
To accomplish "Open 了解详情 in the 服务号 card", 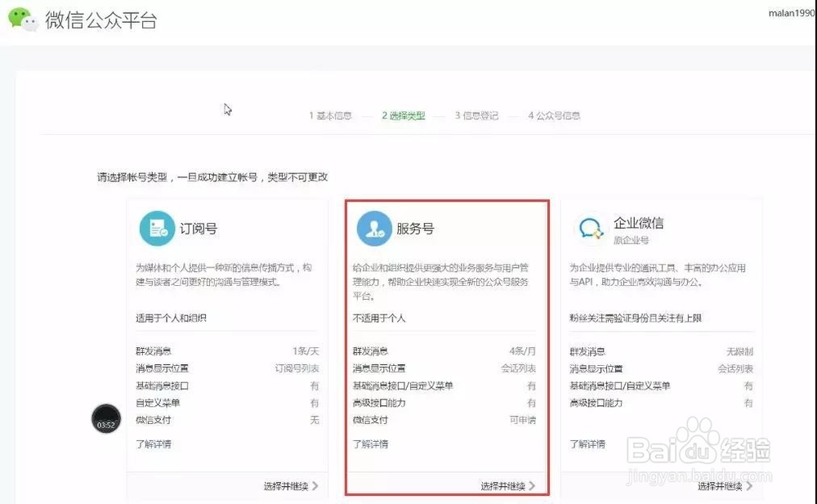I will tap(370, 444).
